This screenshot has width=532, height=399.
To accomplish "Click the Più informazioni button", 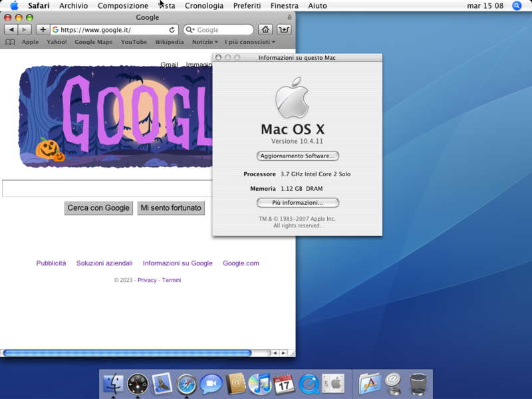I will [x=297, y=202].
